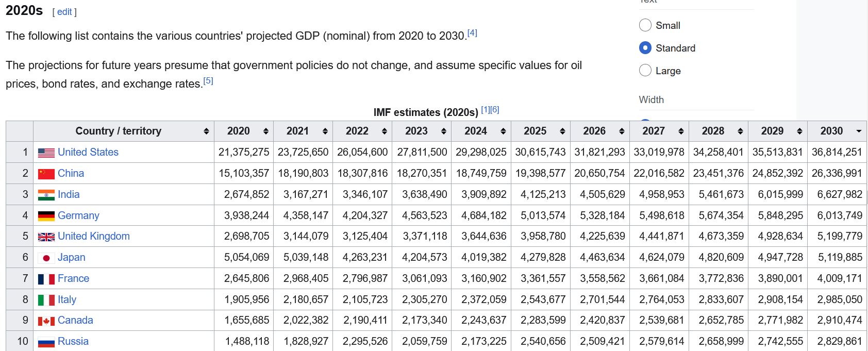Sort table by 2022 column
868x351 pixels.
[362, 131]
